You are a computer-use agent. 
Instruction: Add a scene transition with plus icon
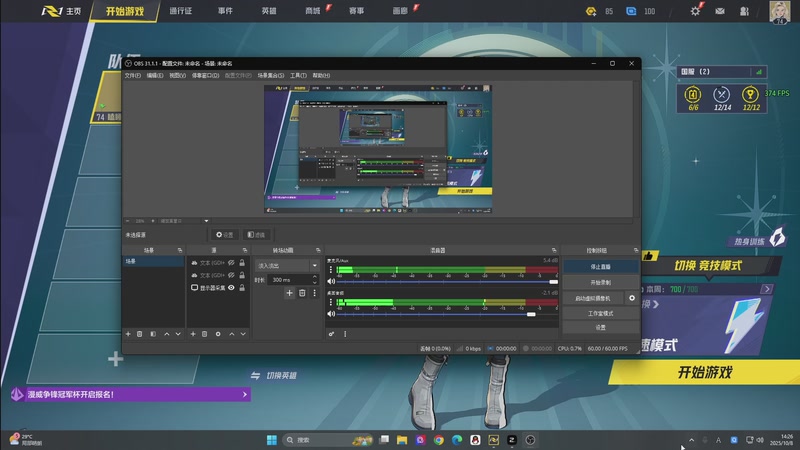289,293
